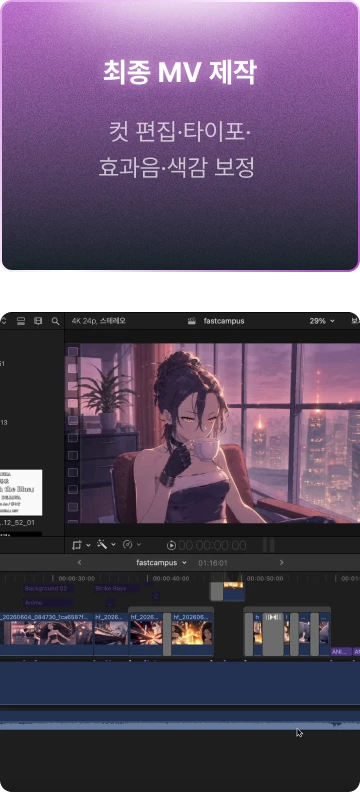Screen dimensions: 360x792
Task: Click the audio meters beside timecode
Action: pyautogui.click(x=269, y=545)
